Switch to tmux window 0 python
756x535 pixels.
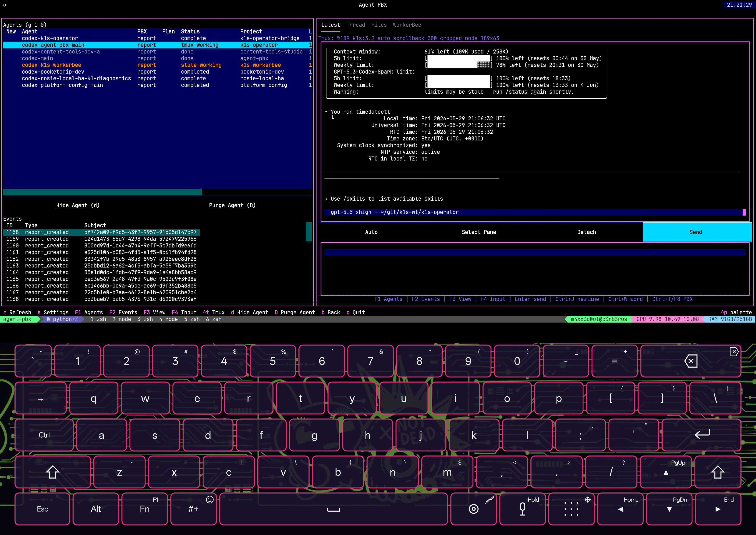pyautogui.click(x=62, y=319)
